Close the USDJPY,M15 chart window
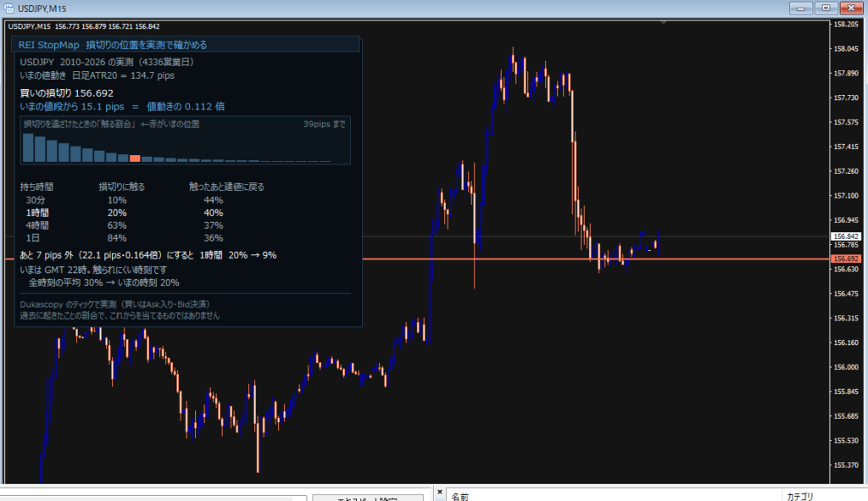The height and width of the screenshot is (501, 868). (851, 8)
